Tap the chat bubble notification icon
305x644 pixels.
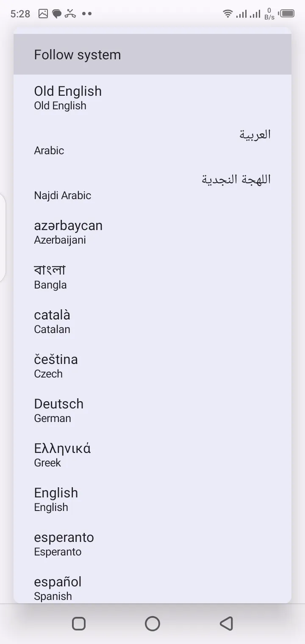(x=57, y=14)
